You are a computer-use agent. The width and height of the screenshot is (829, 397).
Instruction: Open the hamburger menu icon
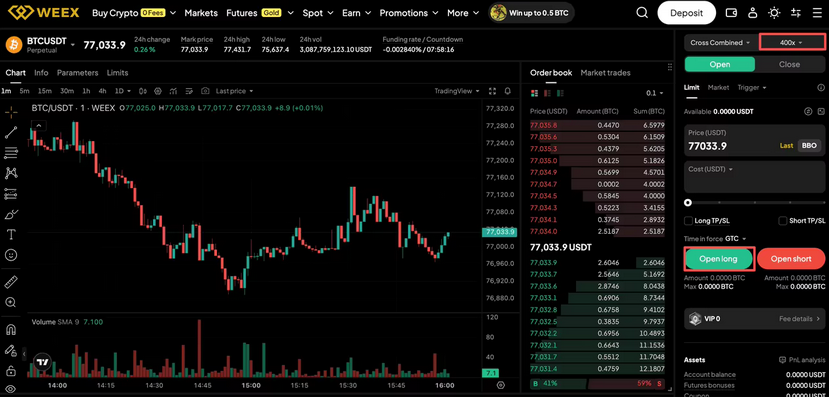coord(816,13)
